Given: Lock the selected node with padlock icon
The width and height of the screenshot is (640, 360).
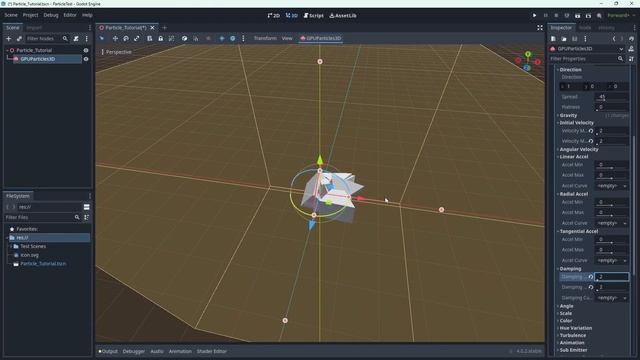Looking at the screenshot, I should 160,38.
